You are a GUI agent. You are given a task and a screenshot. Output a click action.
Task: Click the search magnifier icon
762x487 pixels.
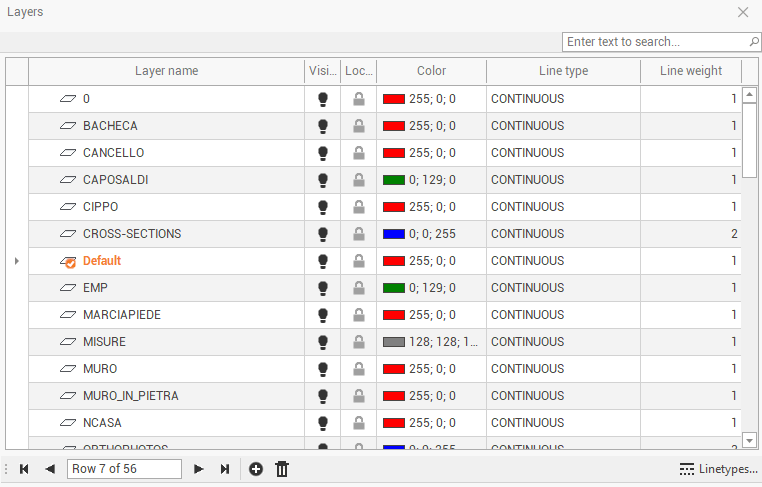tap(754, 42)
